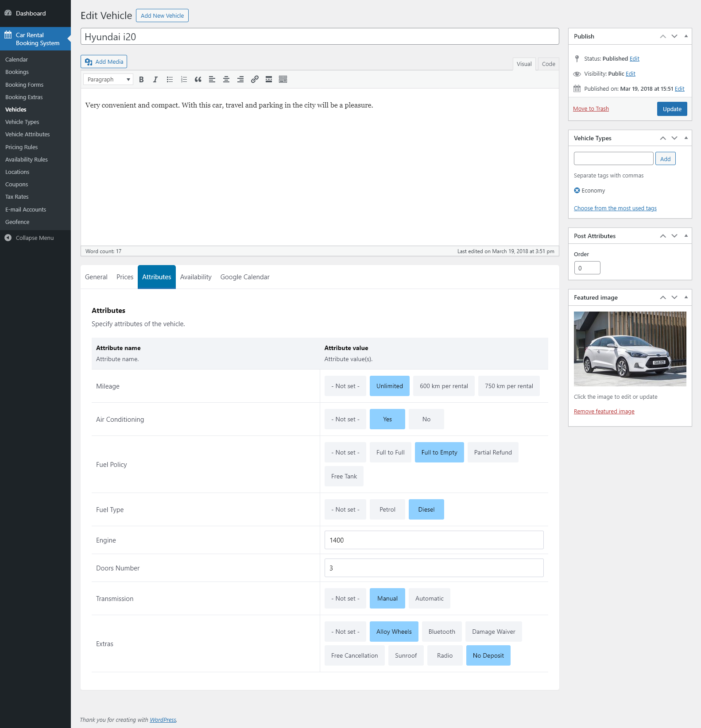
Task: Click the Collapse Menu arrow icon
Action: click(x=8, y=238)
